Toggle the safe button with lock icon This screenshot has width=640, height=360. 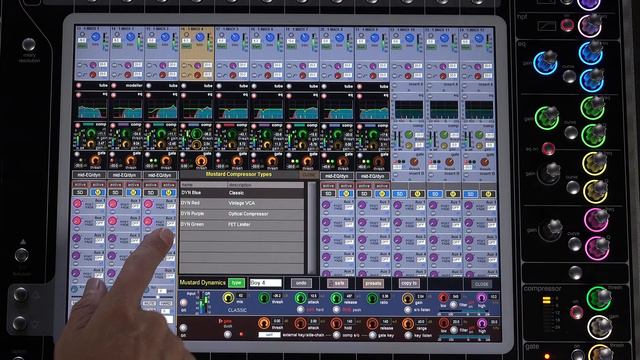[338, 283]
